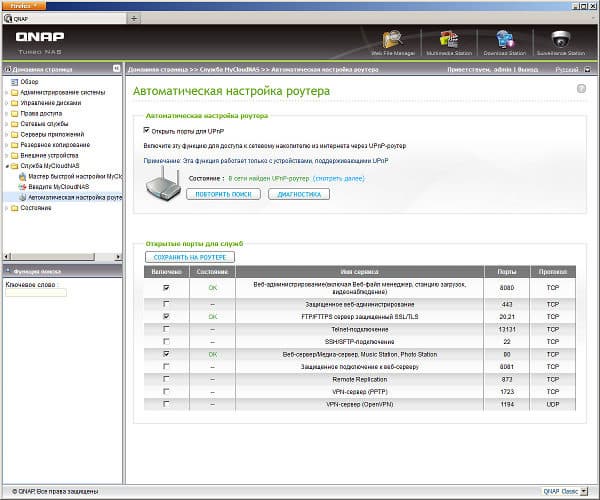Sort table by Порты column header

coord(507,272)
